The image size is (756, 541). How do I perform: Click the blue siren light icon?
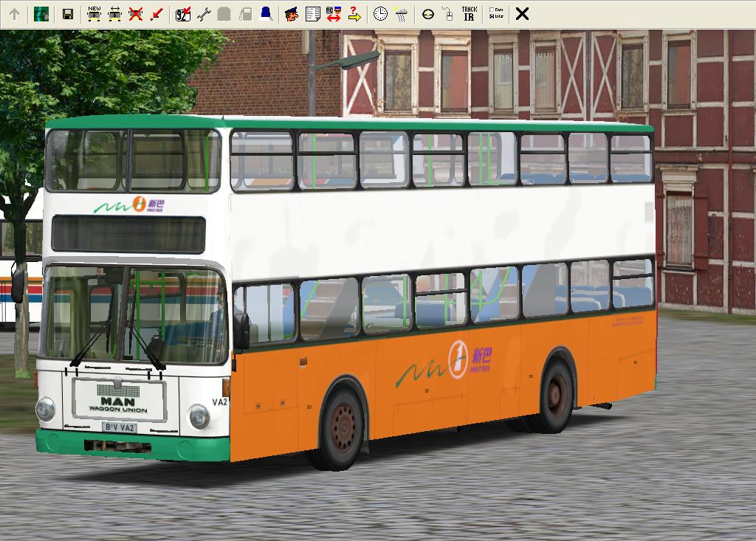266,14
